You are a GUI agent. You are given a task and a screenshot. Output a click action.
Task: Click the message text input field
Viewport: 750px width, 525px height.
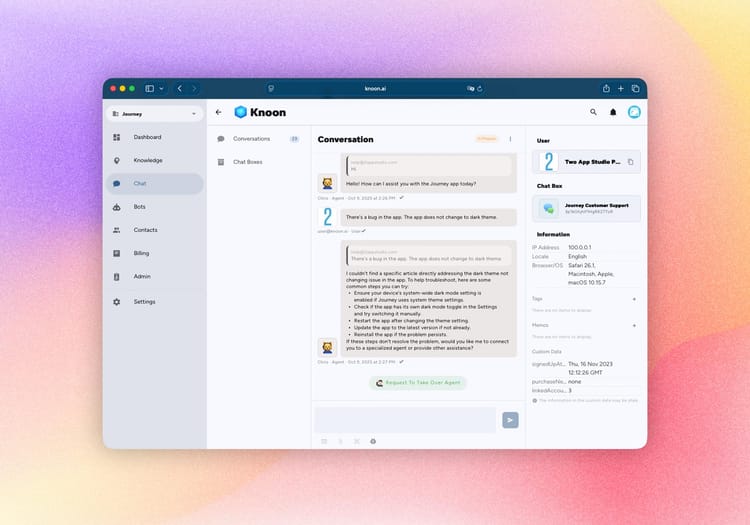click(405, 420)
